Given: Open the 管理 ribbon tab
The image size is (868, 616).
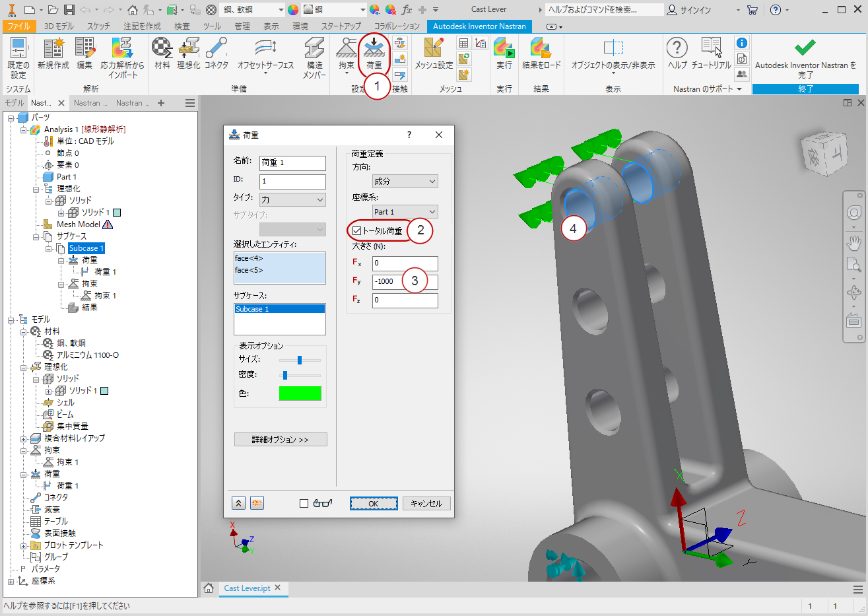Looking at the screenshot, I should click(242, 26).
